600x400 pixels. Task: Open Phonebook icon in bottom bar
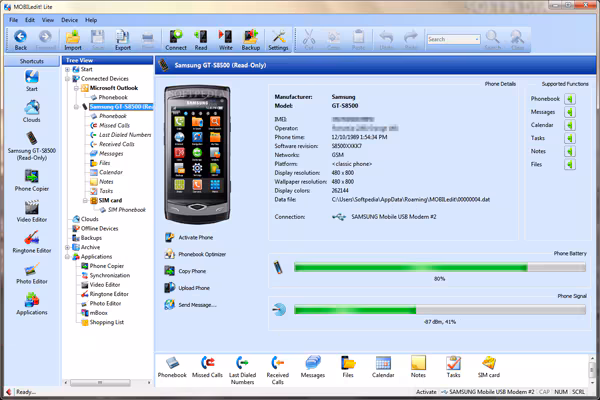click(x=172, y=367)
